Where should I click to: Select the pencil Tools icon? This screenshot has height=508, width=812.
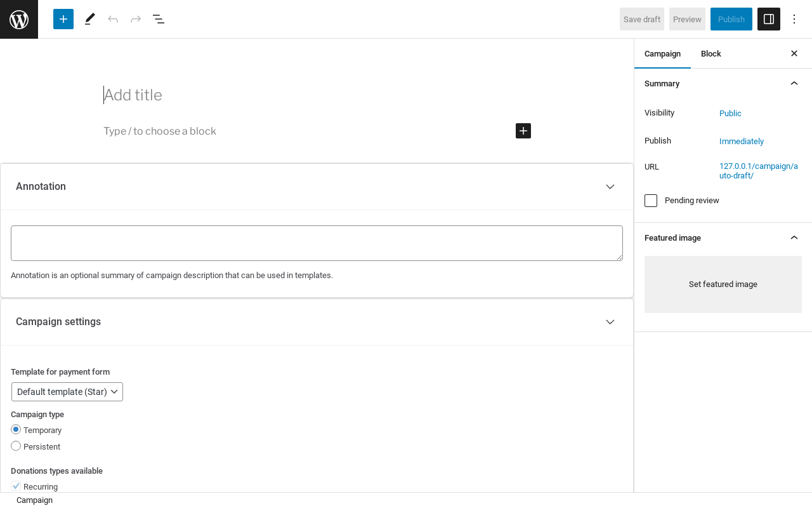tap(89, 19)
